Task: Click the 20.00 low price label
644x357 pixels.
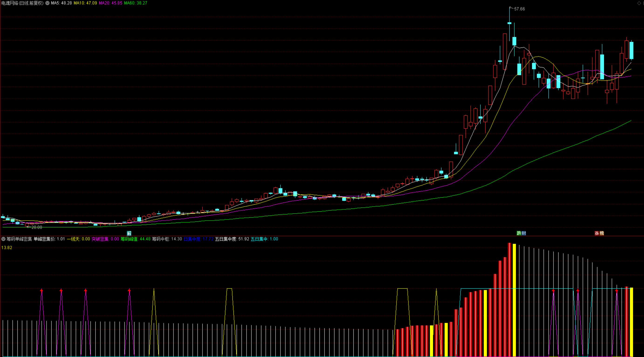Action: (x=37, y=227)
